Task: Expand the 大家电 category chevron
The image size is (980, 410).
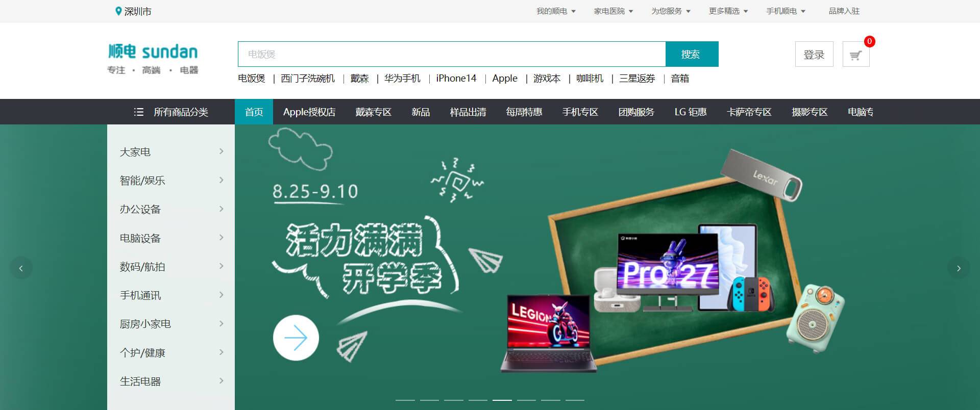Action: pyautogui.click(x=221, y=151)
